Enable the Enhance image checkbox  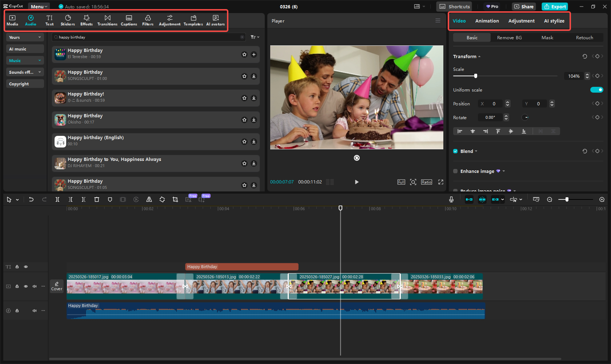click(x=455, y=171)
